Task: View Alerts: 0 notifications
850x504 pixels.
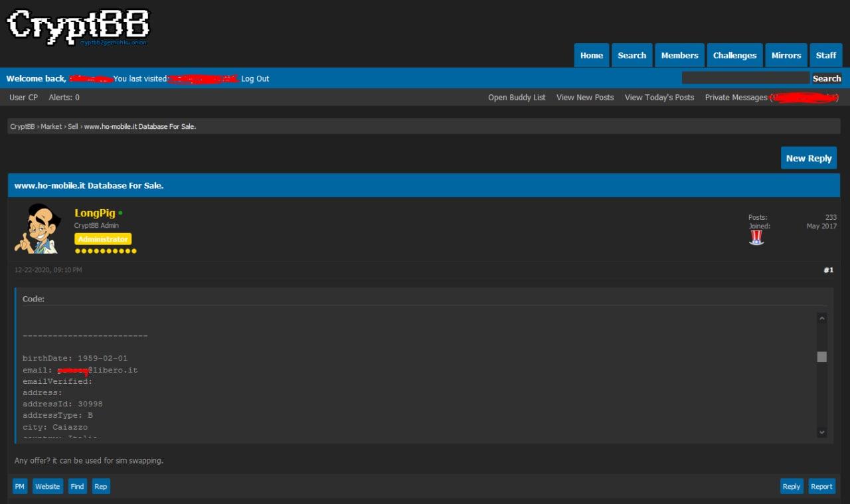Action: tap(64, 98)
